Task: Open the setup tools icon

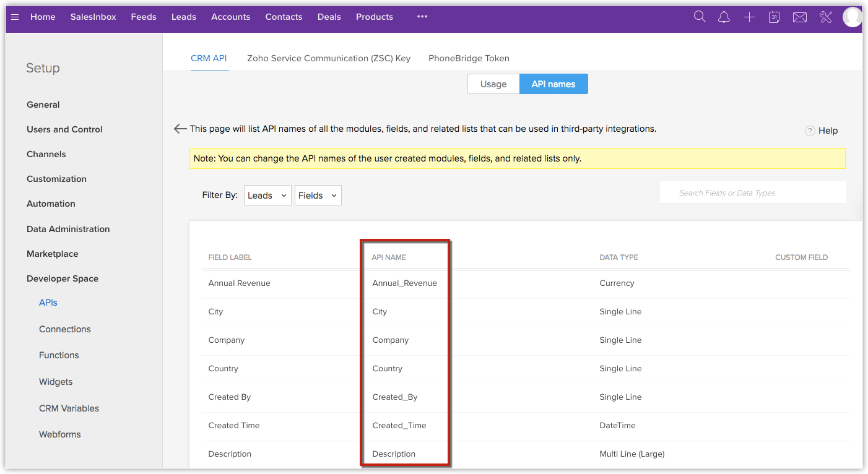Action: click(826, 17)
